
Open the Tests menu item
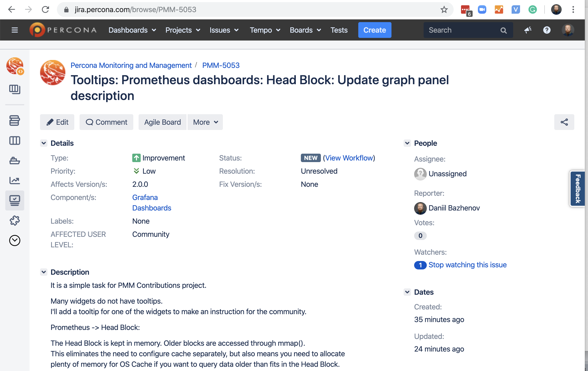tap(339, 30)
